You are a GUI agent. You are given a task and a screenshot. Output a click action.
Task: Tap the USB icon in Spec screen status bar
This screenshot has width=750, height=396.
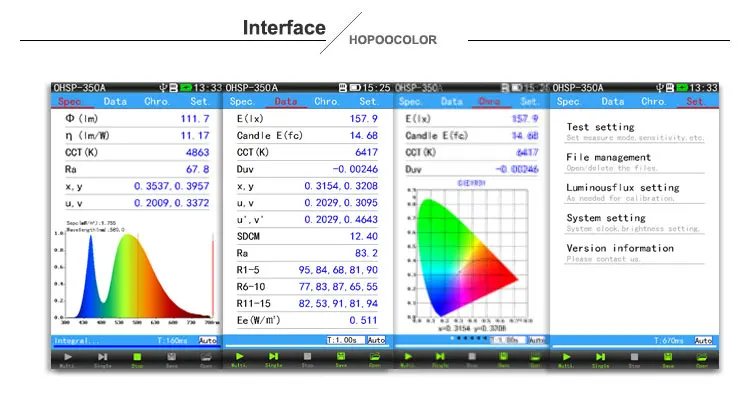(163, 88)
